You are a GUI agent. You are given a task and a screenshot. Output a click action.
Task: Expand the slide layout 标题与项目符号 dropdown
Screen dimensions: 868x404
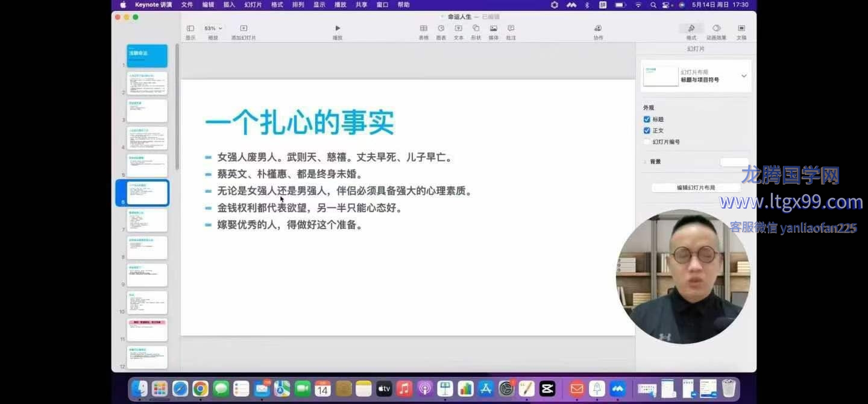coord(744,76)
